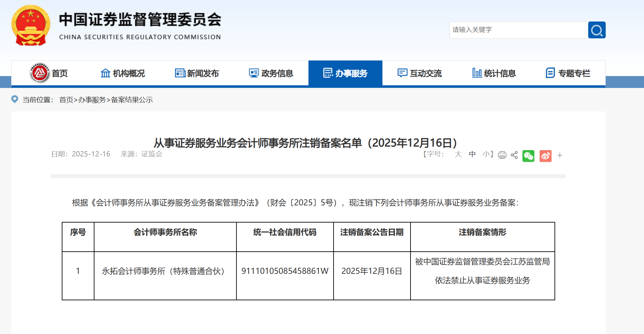This screenshot has height=334, width=644.
Task: Set font size to 中 (medium)
Action: pos(472,154)
